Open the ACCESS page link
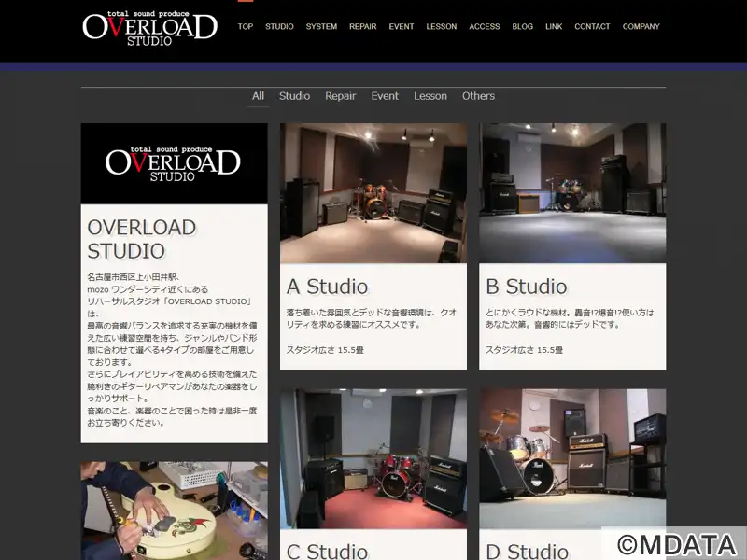Viewport: 747px width, 560px height. tap(484, 27)
